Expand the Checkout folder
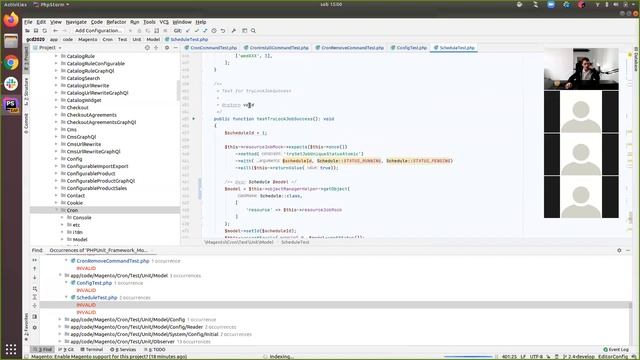The height and width of the screenshot is (360, 640). (x=57, y=107)
